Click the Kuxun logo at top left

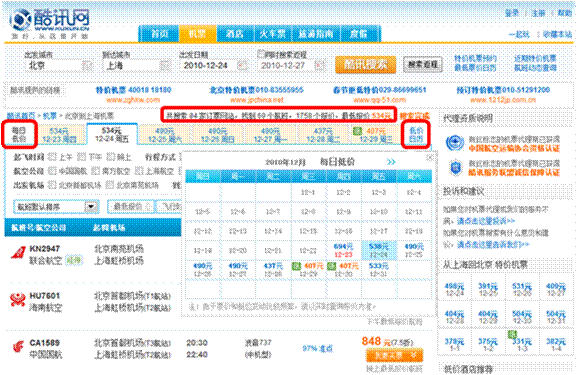coord(50,21)
